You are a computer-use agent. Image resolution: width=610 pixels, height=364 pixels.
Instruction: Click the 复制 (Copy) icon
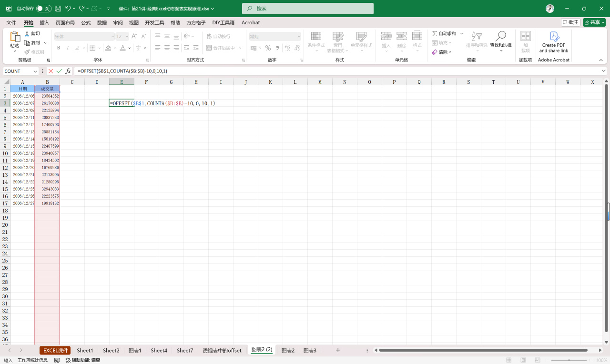[x=27, y=43]
